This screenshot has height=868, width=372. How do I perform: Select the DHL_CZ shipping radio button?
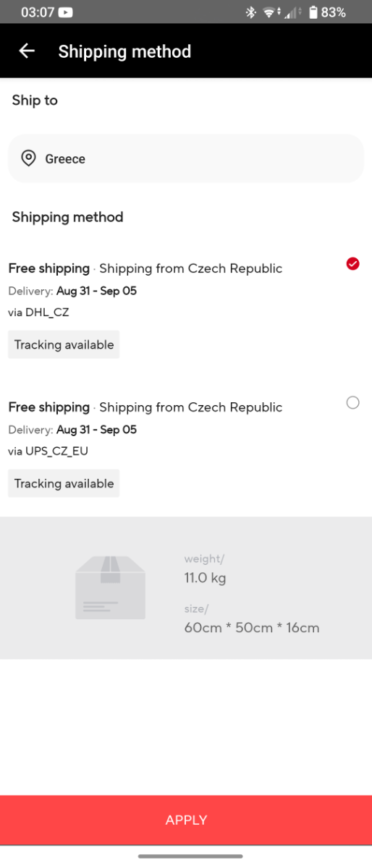(352, 264)
